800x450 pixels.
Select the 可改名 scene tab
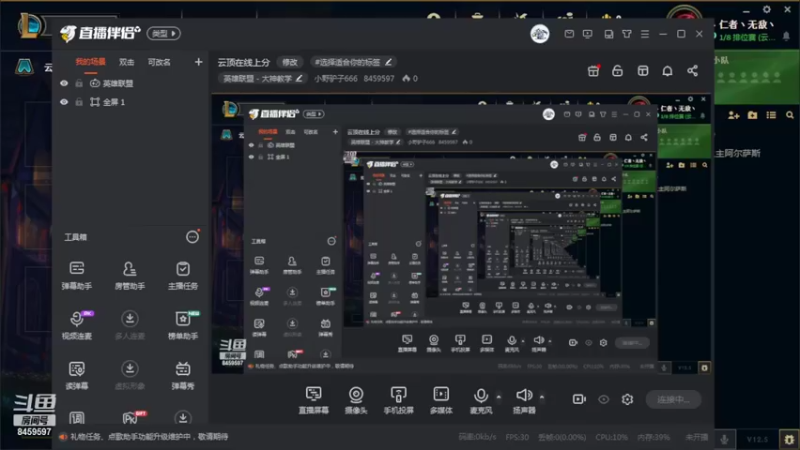click(x=159, y=62)
